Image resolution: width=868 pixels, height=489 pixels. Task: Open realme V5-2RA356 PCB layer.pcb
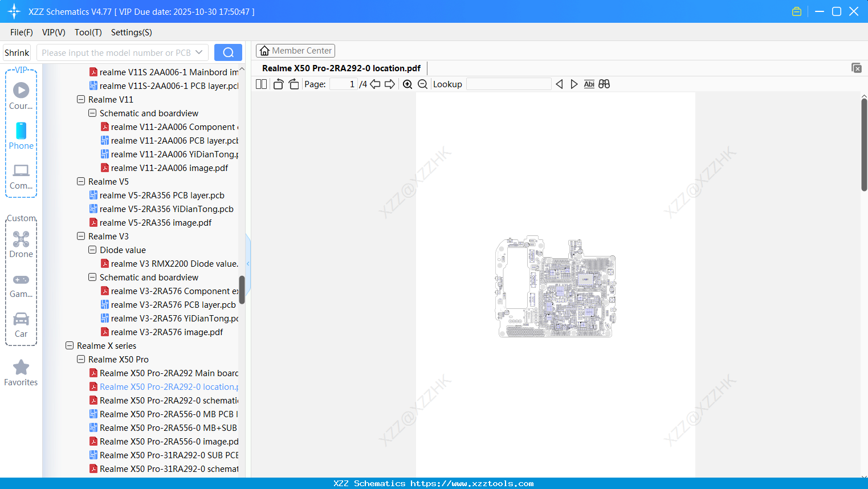(157, 195)
